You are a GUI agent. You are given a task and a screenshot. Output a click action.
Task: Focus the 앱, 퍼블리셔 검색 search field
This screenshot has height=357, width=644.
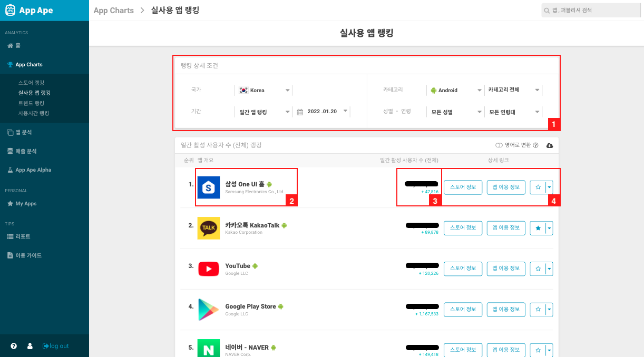[592, 10]
